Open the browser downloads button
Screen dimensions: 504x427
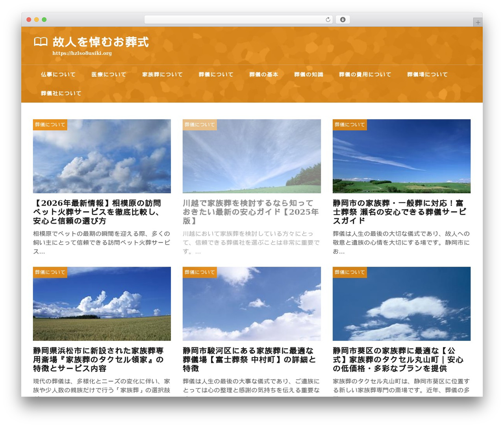343,20
